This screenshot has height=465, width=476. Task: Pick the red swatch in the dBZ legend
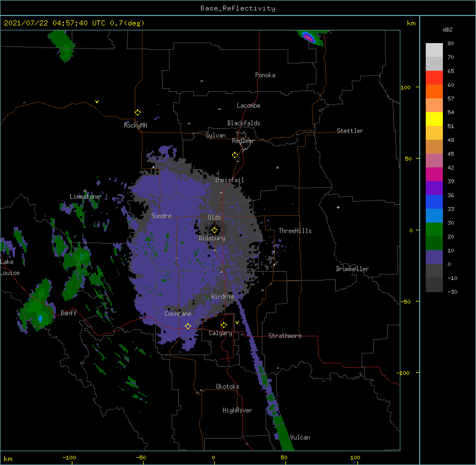[x=434, y=78]
